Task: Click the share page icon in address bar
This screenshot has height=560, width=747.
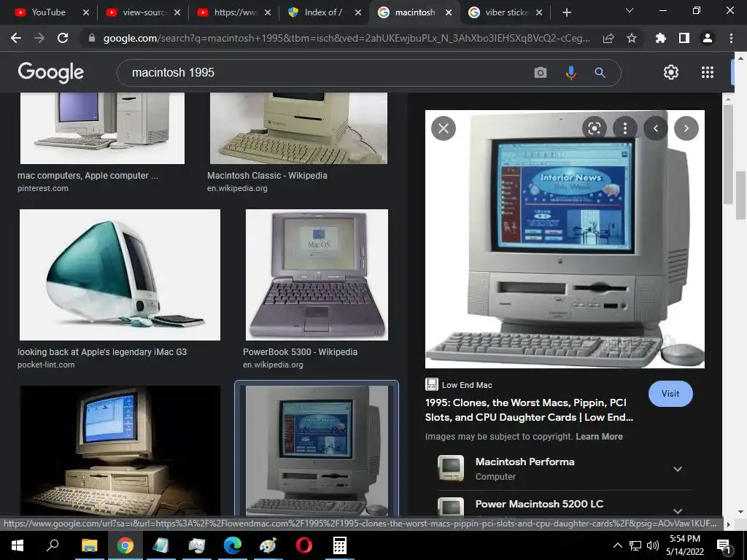Action: (608, 39)
